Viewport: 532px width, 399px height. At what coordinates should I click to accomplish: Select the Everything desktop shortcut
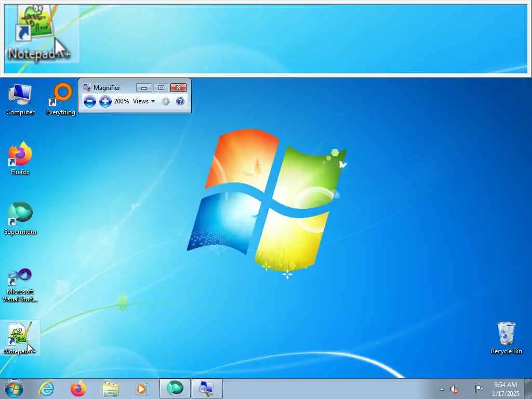(x=61, y=99)
